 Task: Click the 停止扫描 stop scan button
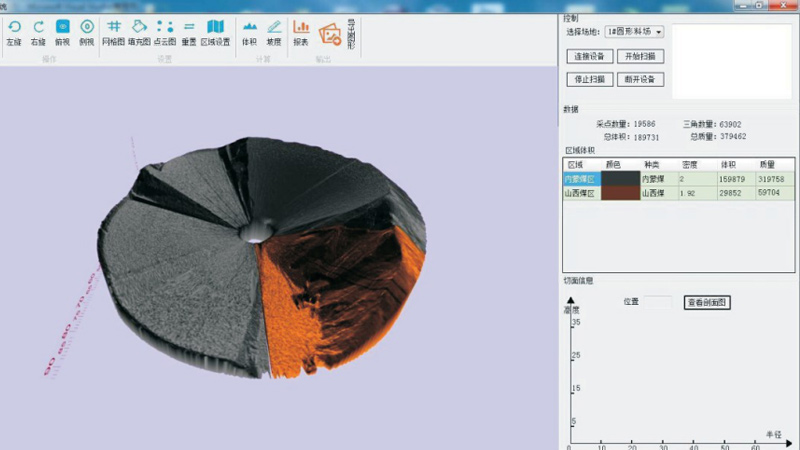(x=589, y=79)
